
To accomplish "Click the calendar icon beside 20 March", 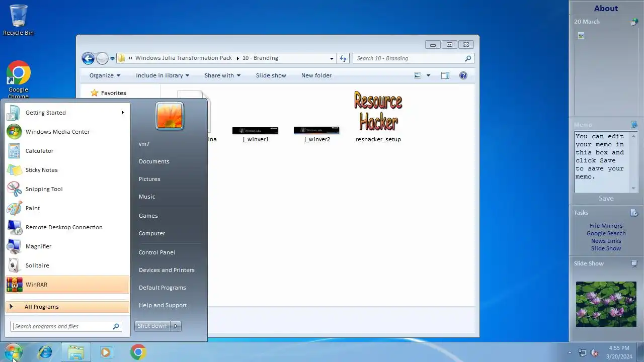I will click(634, 22).
